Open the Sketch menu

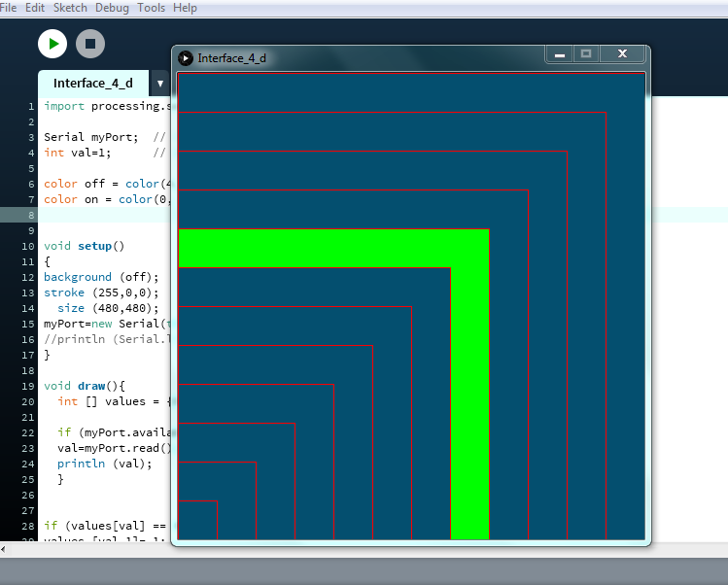pyautogui.click(x=70, y=8)
